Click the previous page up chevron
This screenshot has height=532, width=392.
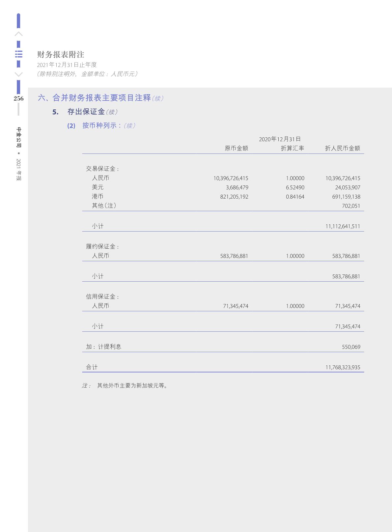(19, 34)
